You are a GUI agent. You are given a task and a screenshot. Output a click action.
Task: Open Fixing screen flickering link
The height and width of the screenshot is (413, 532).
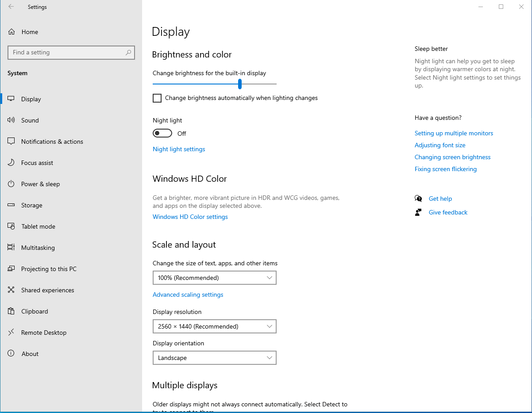446,169
